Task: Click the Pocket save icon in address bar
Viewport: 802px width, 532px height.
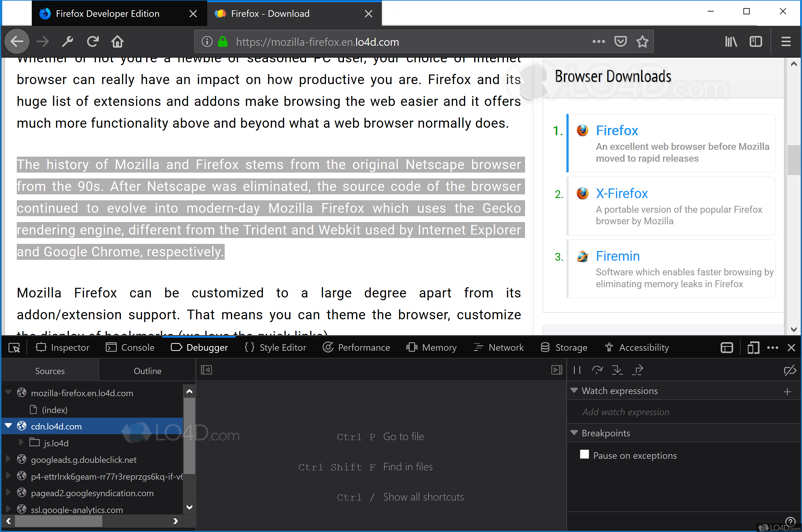Action: [620, 42]
